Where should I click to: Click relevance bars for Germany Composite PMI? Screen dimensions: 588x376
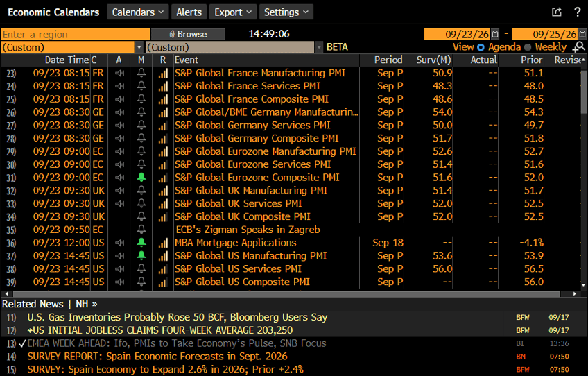[x=163, y=139]
